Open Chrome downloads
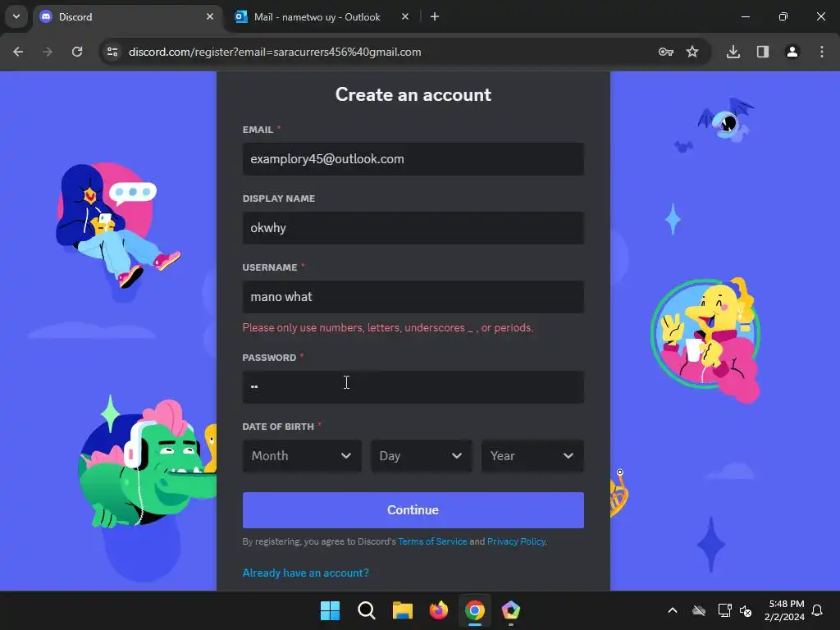This screenshot has width=840, height=630. (733, 52)
